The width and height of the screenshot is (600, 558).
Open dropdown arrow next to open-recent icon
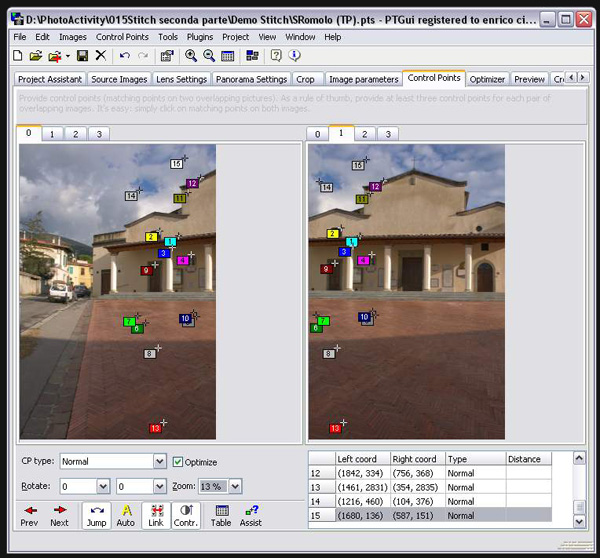coord(68,56)
